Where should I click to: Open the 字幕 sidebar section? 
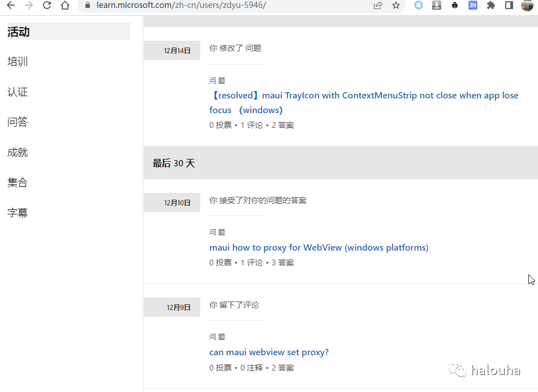pos(18,213)
